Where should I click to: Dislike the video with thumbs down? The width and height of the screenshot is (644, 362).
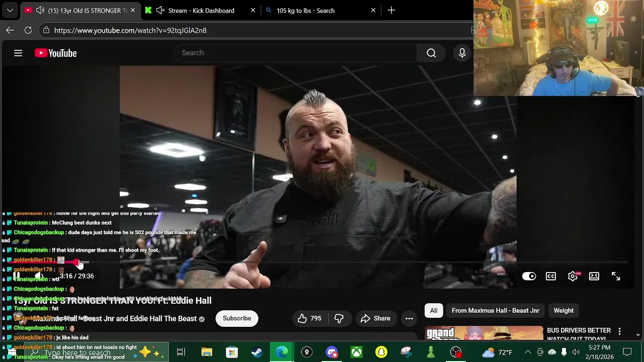339,318
